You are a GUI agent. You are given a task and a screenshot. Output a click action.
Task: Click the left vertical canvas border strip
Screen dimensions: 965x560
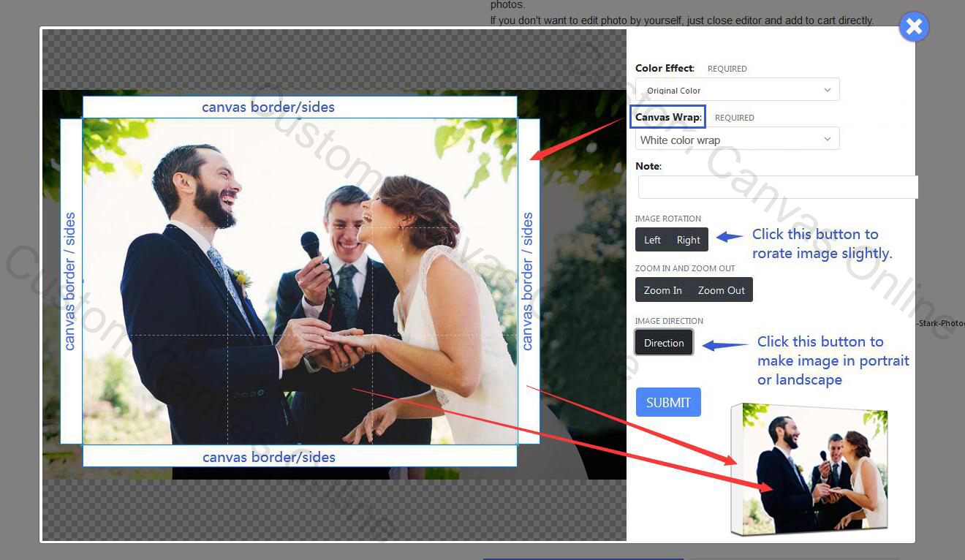point(71,281)
